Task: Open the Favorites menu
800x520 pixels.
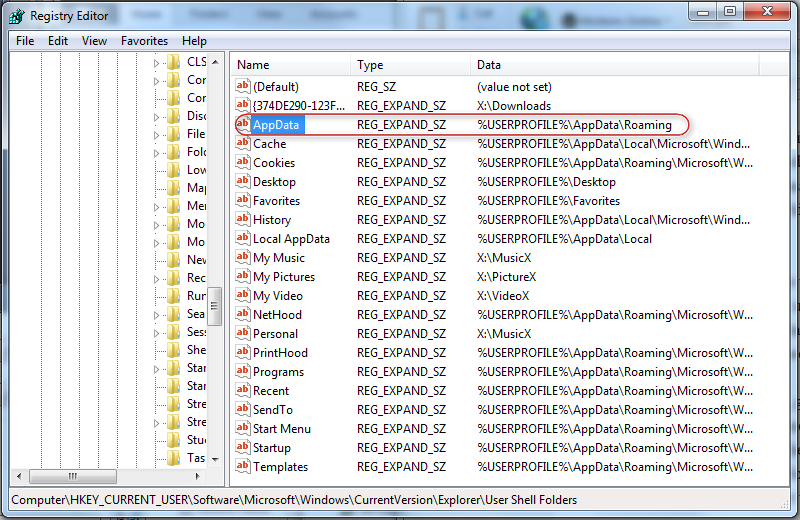Action: [x=144, y=41]
